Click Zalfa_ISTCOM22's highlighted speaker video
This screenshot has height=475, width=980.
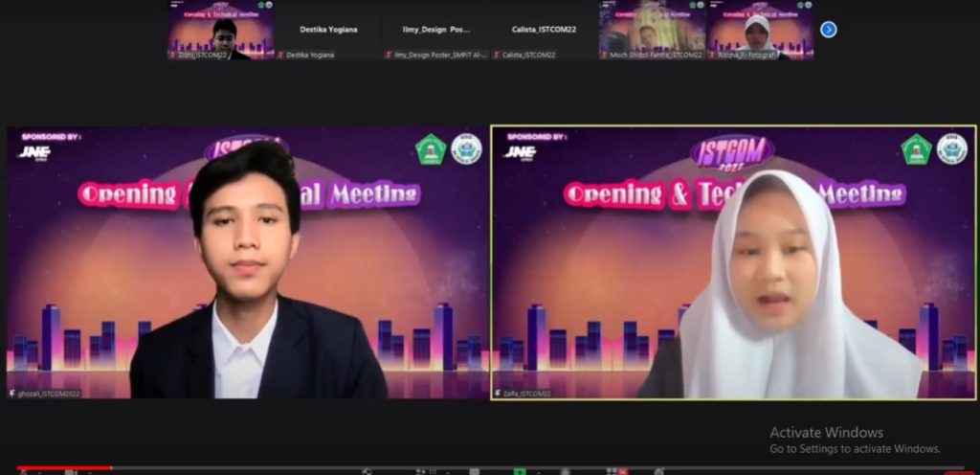734,262
